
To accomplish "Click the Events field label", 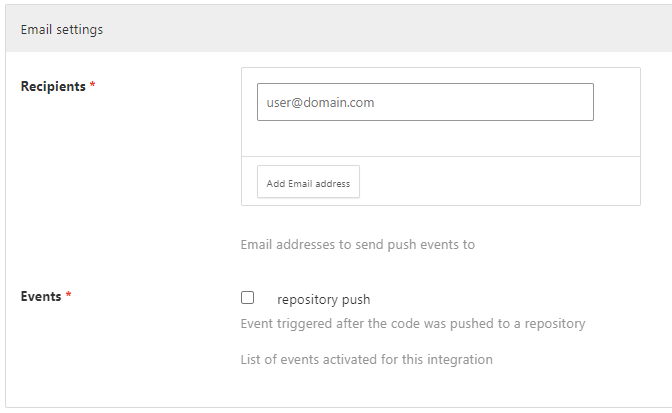I will pos(40,296).
